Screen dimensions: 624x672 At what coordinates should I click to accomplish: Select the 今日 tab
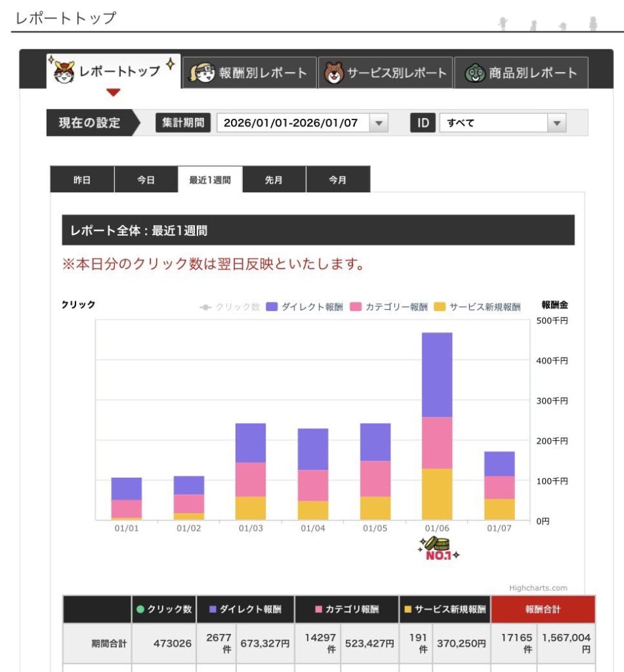click(146, 180)
